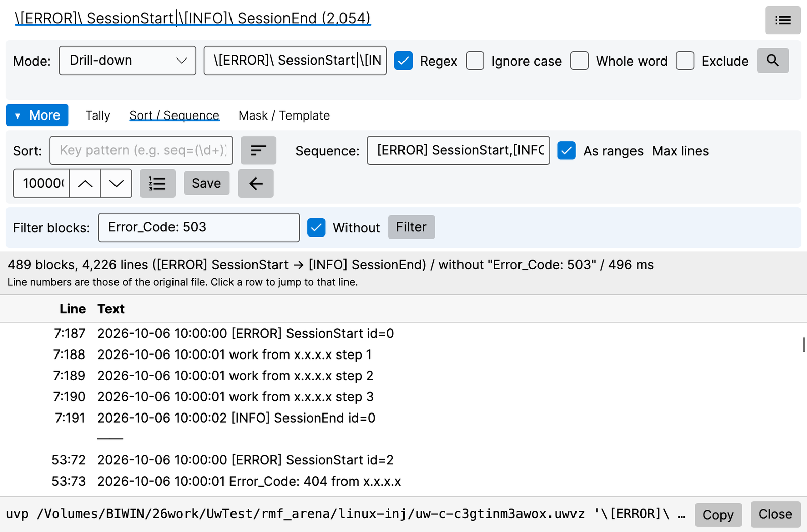Focus the Sequence input field

click(x=458, y=150)
